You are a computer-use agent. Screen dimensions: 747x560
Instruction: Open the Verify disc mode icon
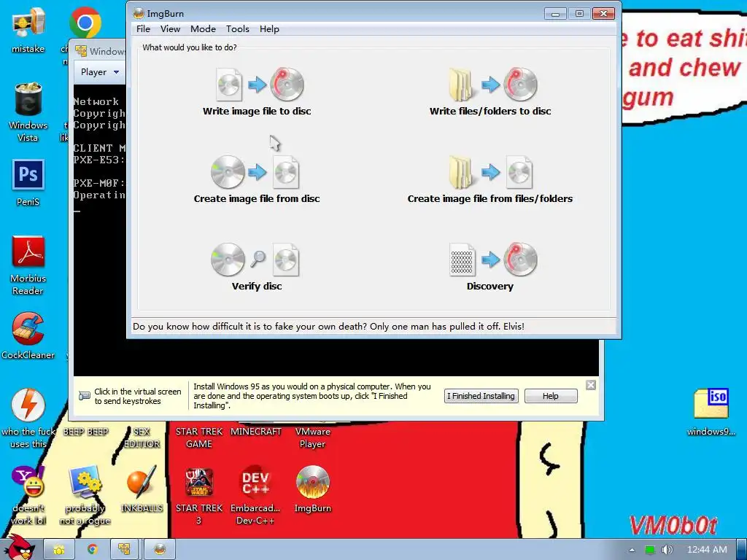coord(255,260)
